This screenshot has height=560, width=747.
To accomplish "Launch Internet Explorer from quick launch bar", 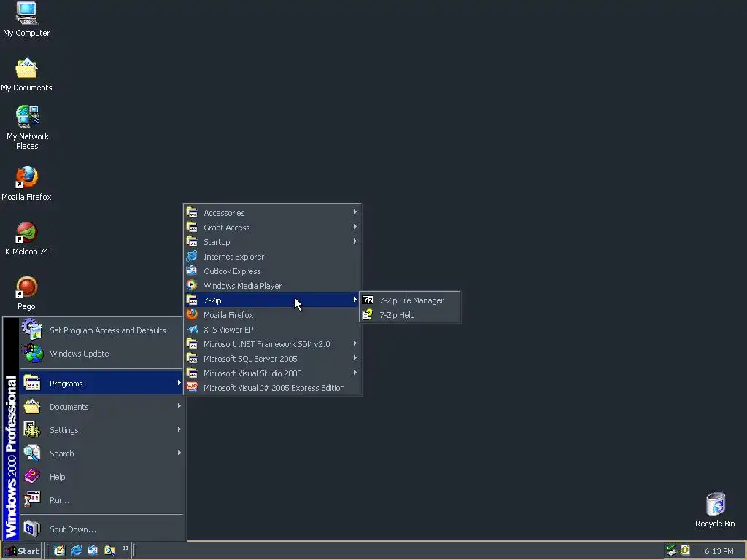I will click(x=76, y=551).
